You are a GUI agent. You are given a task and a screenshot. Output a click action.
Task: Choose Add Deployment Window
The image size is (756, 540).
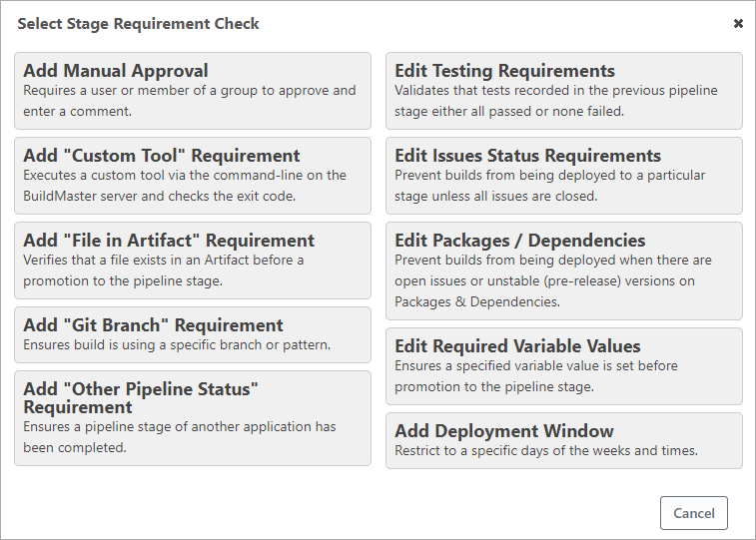click(x=503, y=431)
